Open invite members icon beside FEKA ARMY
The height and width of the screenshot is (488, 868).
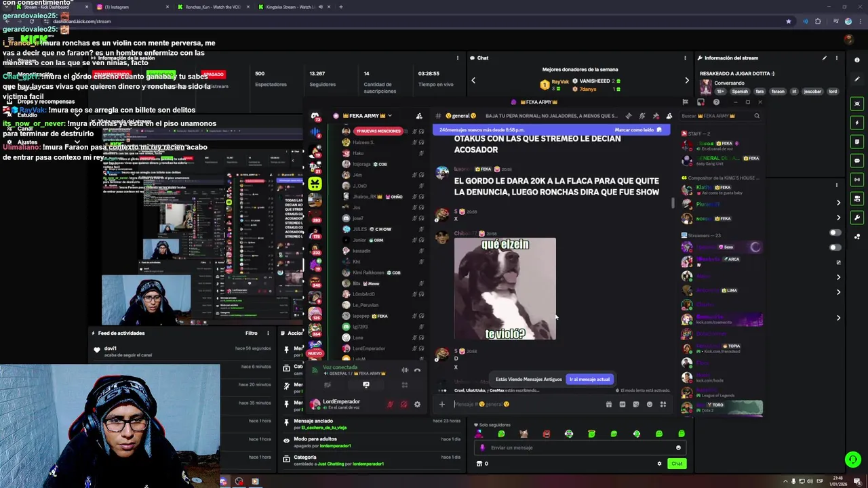coord(419,116)
